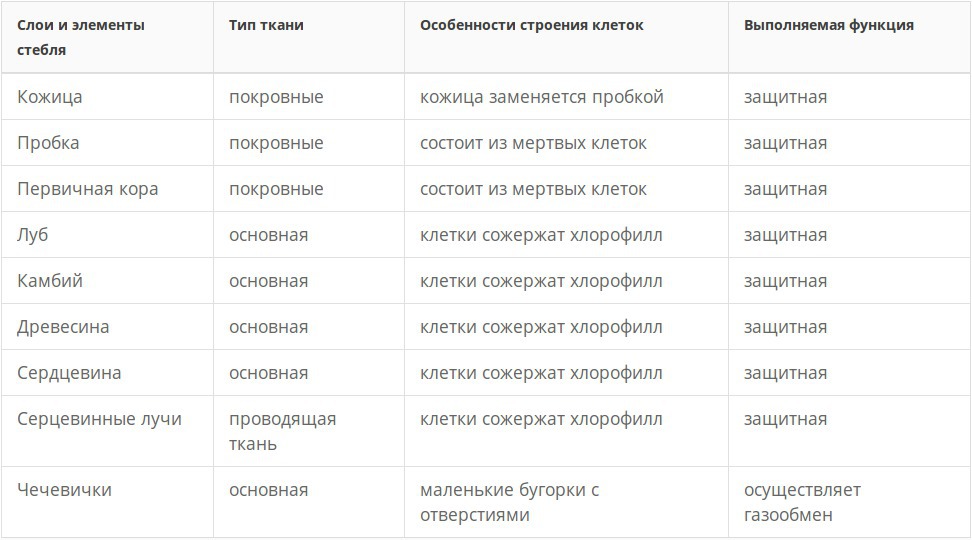
Task: Select 'основная' in the Чечевички row
Action: [x=268, y=490]
